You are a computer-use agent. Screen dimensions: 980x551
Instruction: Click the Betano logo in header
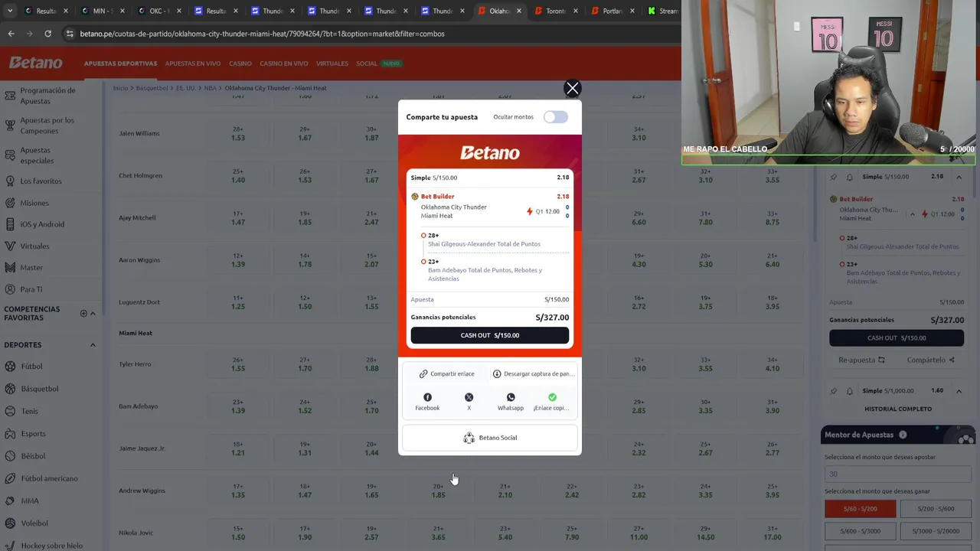point(35,63)
